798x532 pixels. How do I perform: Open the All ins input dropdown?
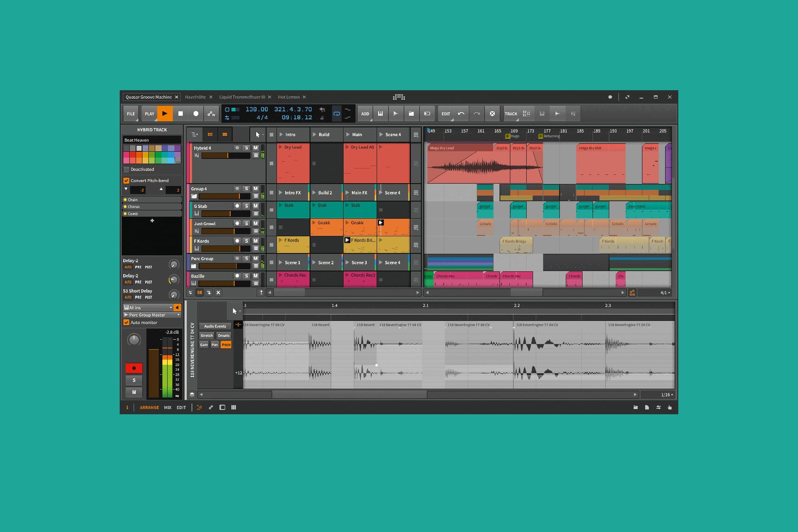click(148, 307)
